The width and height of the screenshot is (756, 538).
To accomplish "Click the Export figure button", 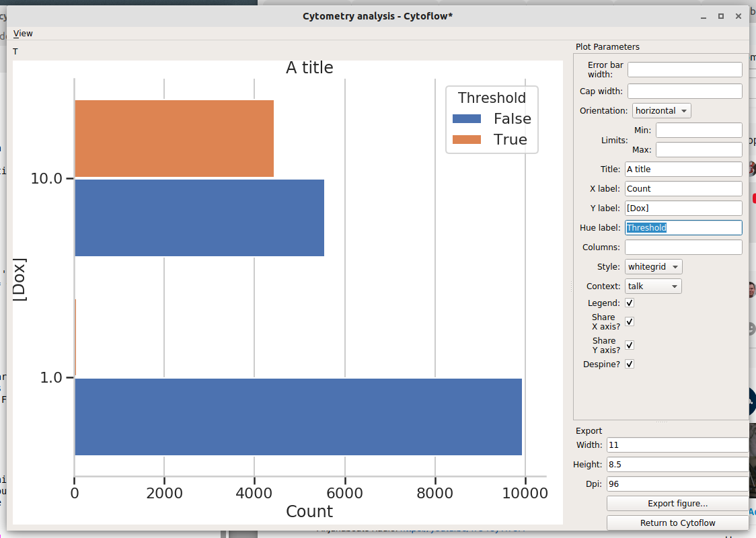I will pyautogui.click(x=677, y=503).
